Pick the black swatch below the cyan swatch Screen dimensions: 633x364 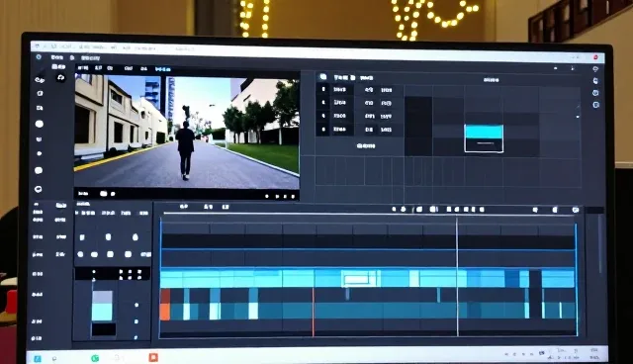coord(104,329)
